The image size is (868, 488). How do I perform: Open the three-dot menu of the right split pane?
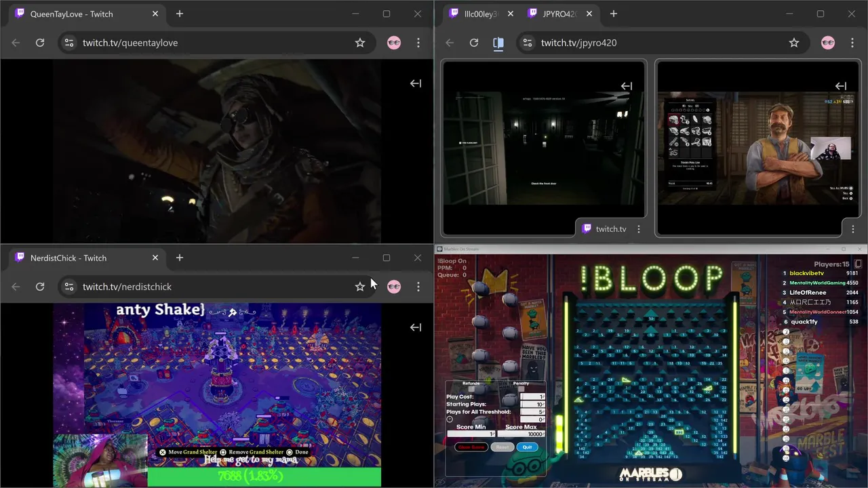click(852, 229)
